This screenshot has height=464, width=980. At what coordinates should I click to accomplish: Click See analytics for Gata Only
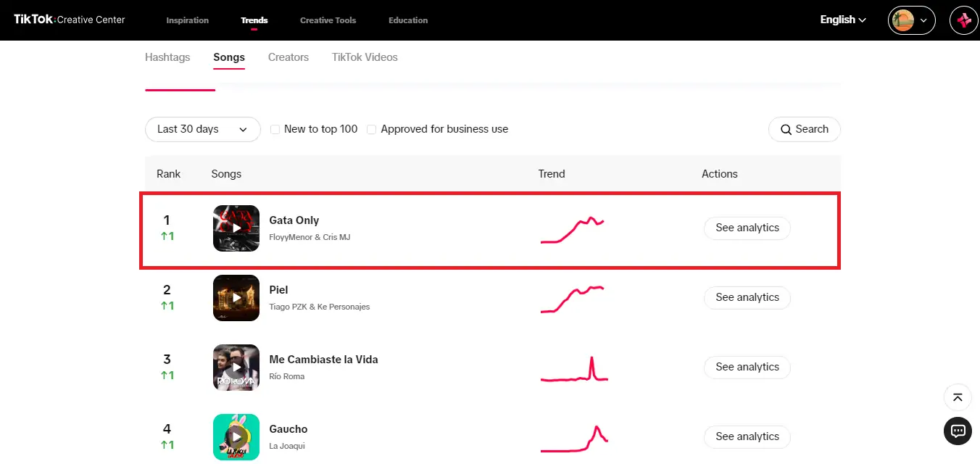747,228
